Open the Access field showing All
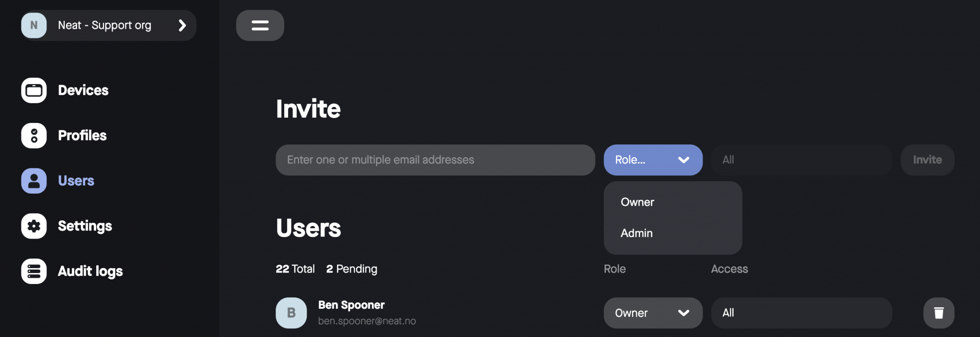 coord(801,160)
